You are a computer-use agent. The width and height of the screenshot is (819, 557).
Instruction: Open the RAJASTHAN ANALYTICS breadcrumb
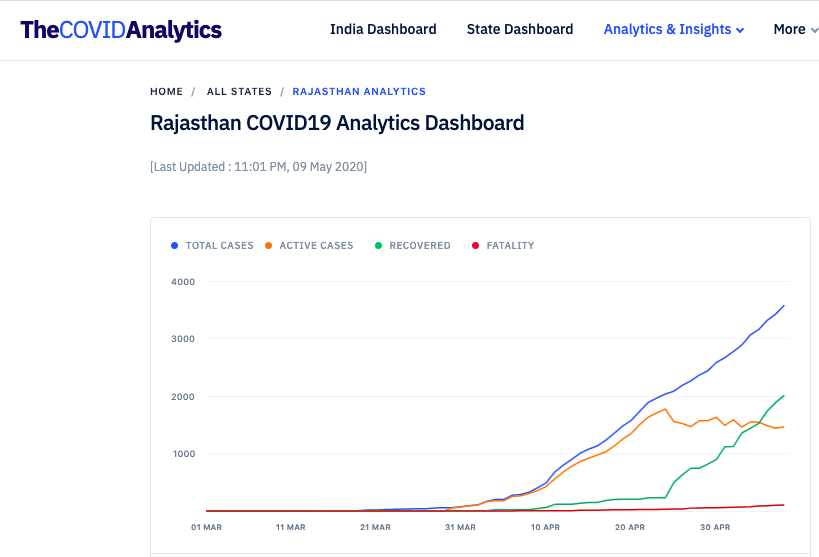tap(359, 91)
